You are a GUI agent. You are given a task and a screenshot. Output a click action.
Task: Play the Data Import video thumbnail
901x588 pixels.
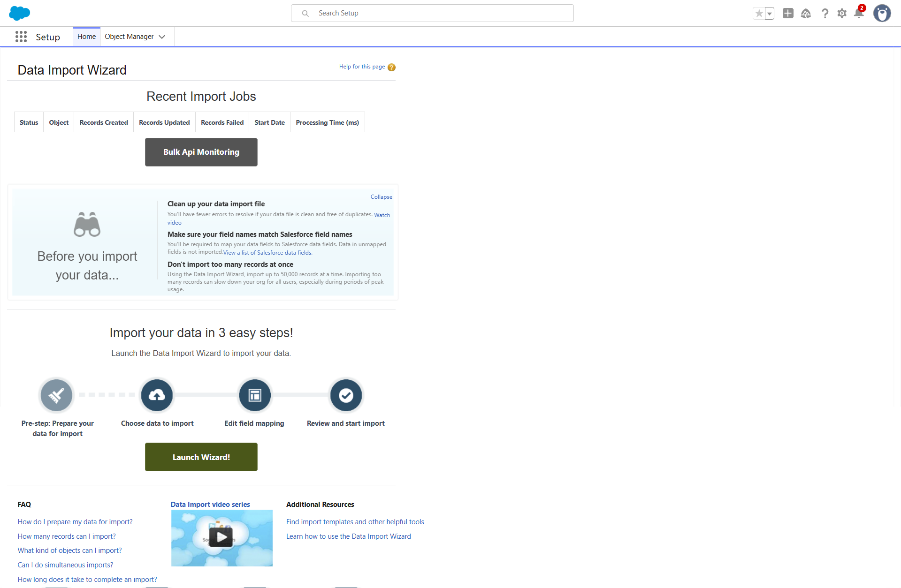click(x=221, y=538)
